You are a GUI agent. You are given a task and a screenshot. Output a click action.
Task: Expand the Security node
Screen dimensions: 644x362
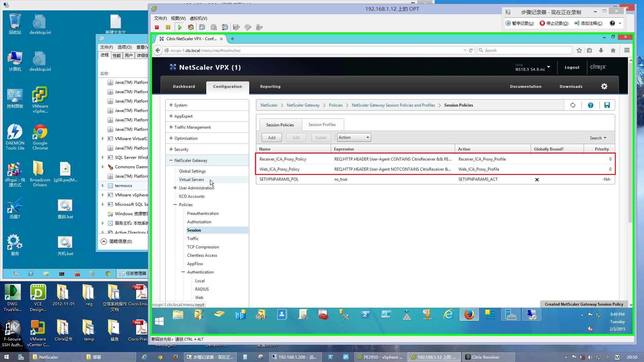[171, 149]
